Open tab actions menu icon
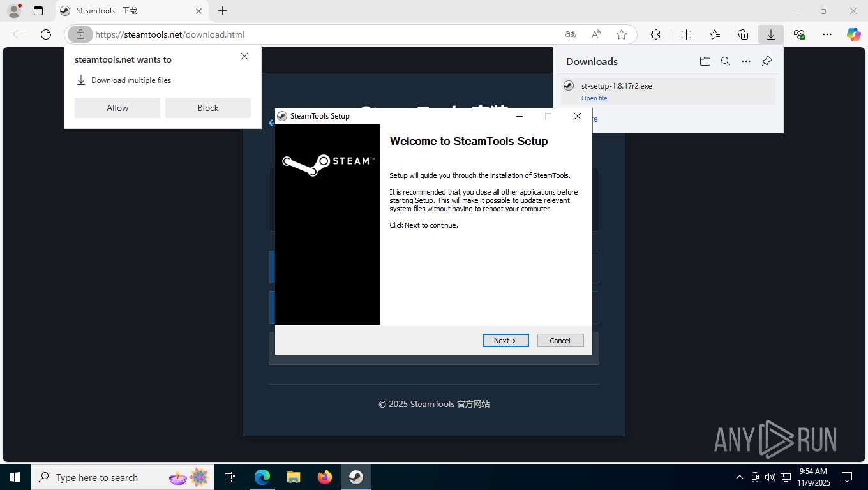The height and width of the screenshot is (490, 868). [38, 11]
